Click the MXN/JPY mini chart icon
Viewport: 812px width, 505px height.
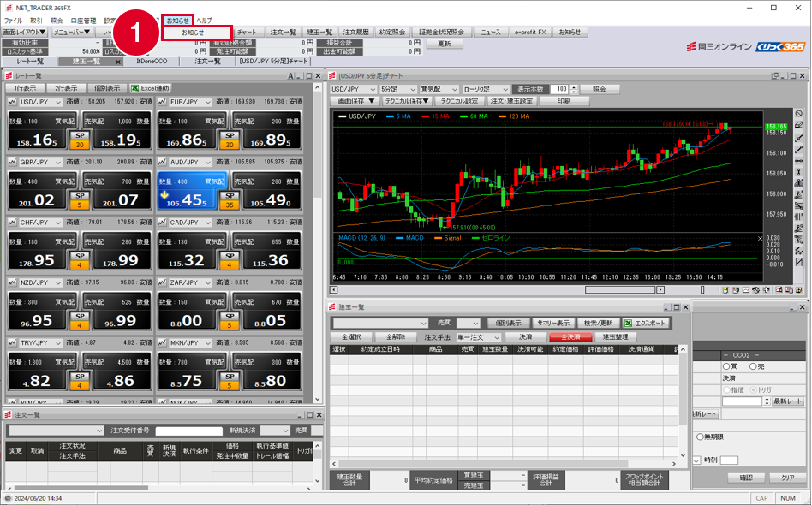162,342
